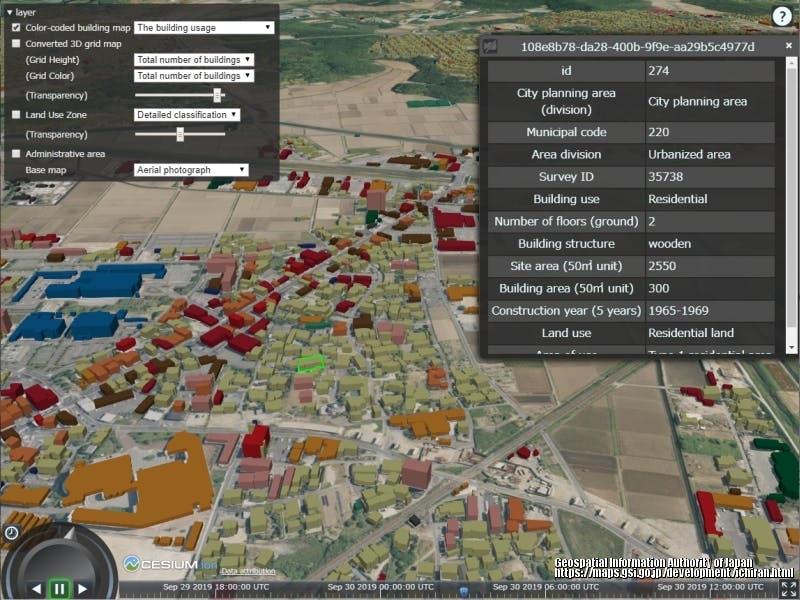Open the Grid Height dropdown
The image size is (800, 600).
click(194, 60)
